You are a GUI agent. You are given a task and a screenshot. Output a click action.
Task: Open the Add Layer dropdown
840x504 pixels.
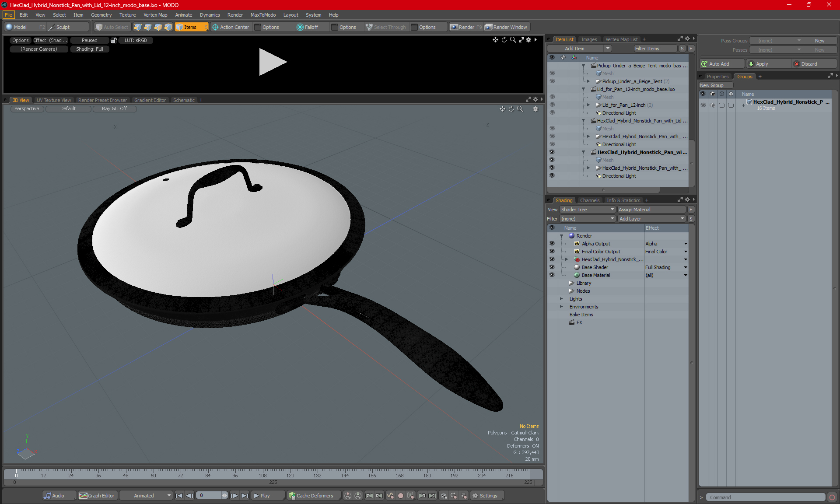651,219
